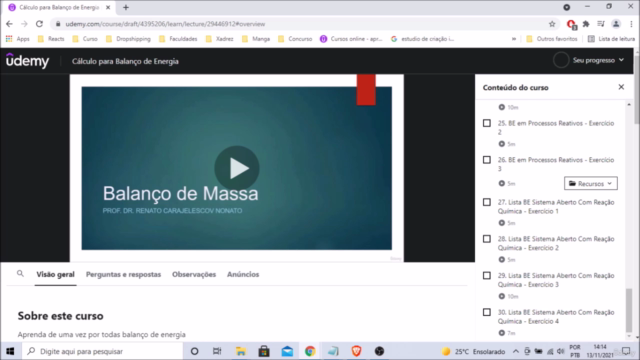Select the Visão geral tab

[55, 274]
